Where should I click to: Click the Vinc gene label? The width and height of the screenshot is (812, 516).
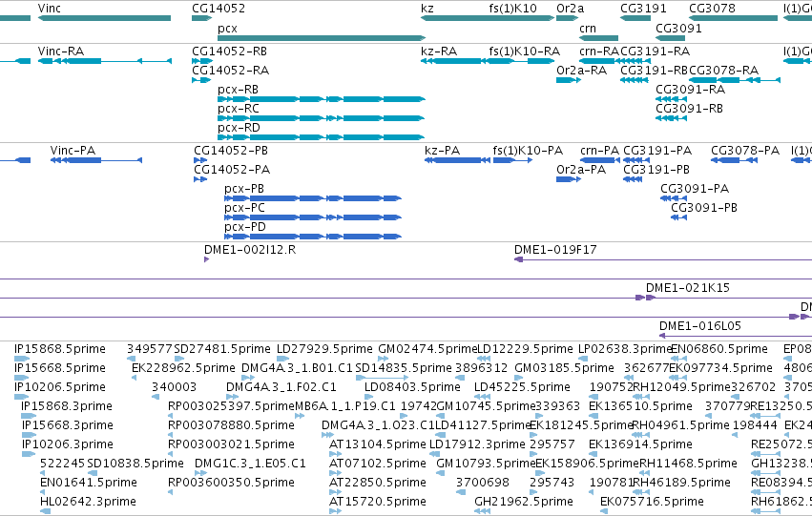(x=50, y=9)
